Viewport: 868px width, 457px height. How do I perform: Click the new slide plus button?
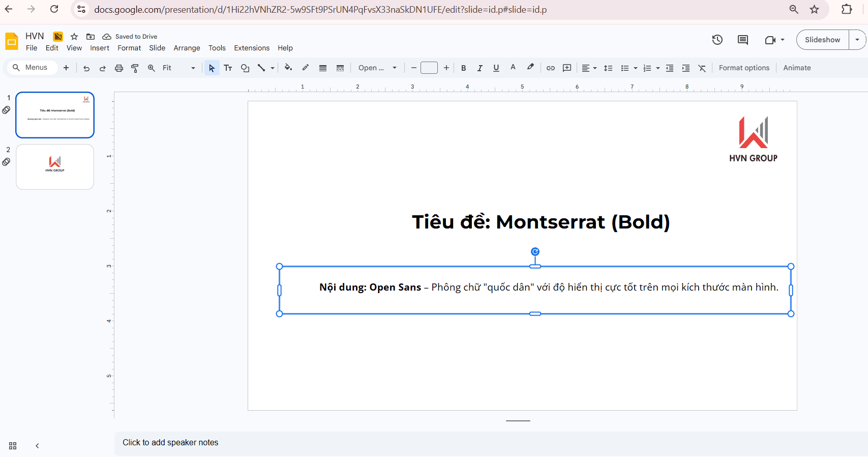(x=66, y=68)
